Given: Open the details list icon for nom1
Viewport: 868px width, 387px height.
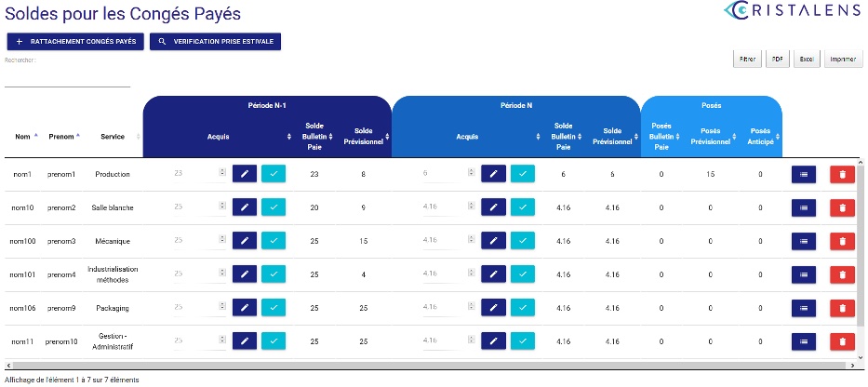Looking at the screenshot, I should pyautogui.click(x=803, y=174).
